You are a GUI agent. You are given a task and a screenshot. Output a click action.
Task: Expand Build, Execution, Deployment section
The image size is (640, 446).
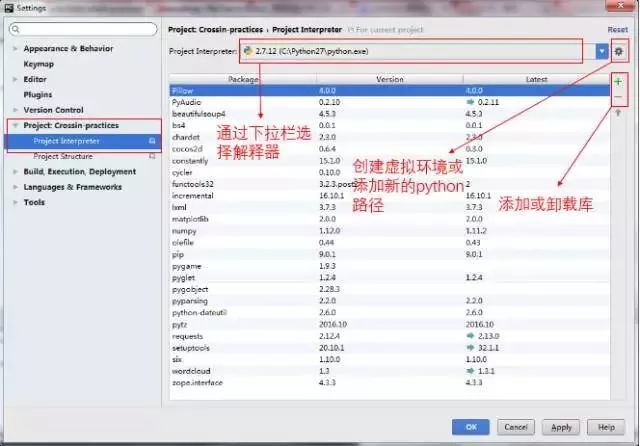click(x=15, y=172)
